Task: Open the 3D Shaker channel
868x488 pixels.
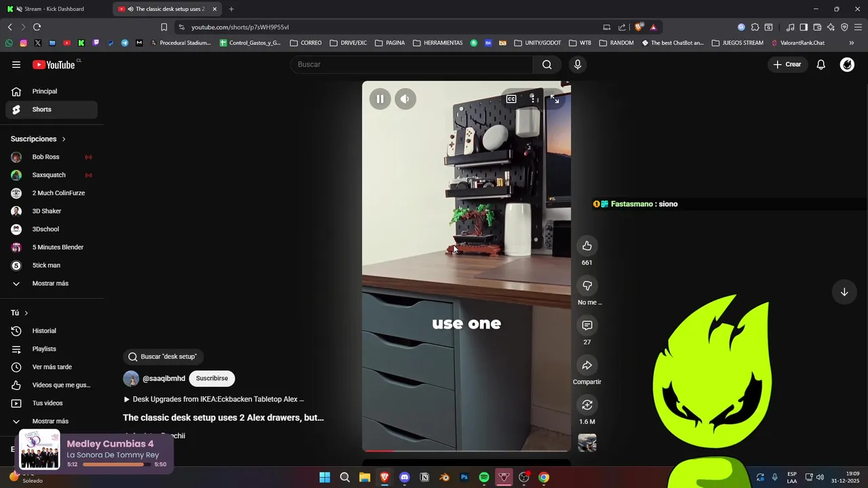Action: click(x=52, y=211)
